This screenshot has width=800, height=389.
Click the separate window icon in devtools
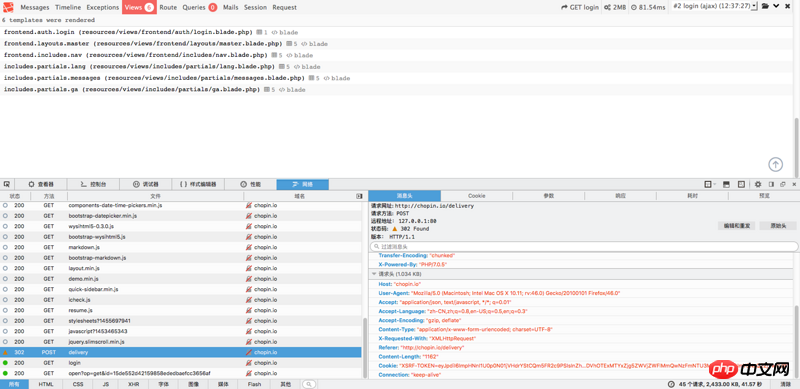point(783,184)
